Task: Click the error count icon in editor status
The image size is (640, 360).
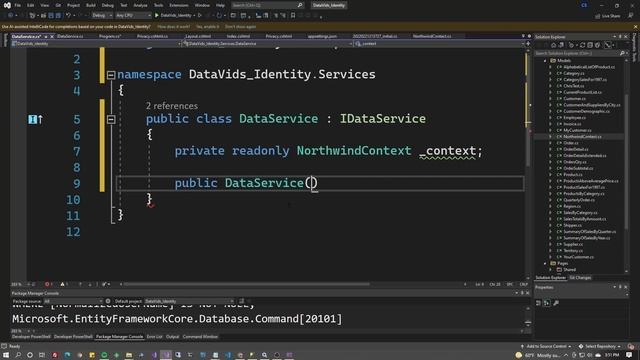Action: pyautogui.click(x=47, y=284)
